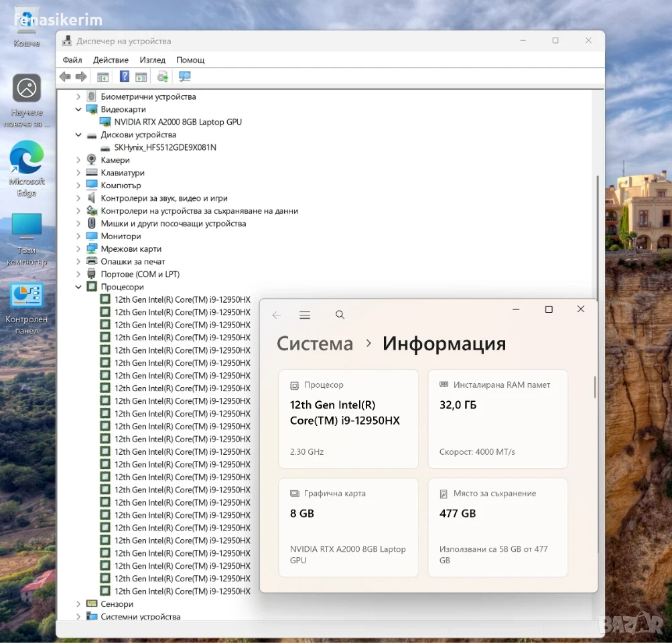Open Научете повече desktop icon
672x643 pixels.
coord(27,101)
